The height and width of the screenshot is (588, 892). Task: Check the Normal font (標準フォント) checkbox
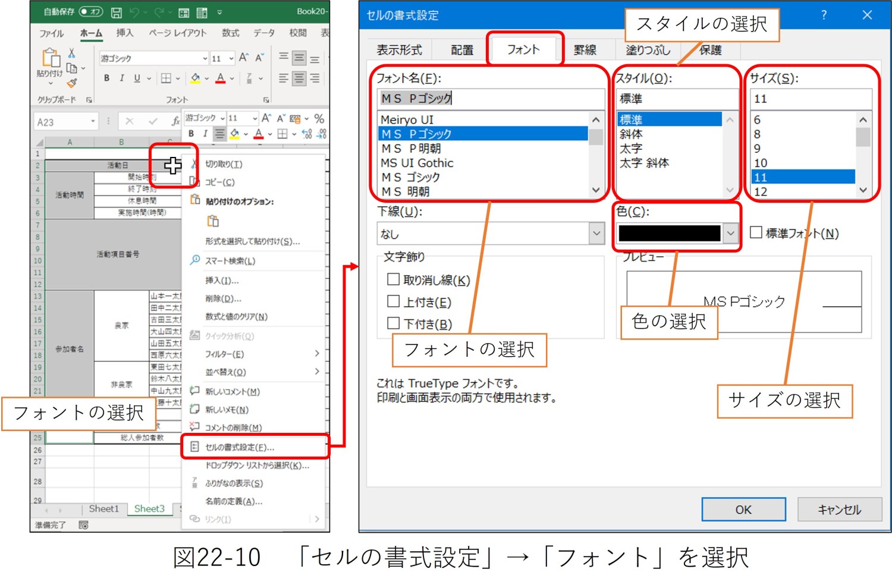point(756,232)
